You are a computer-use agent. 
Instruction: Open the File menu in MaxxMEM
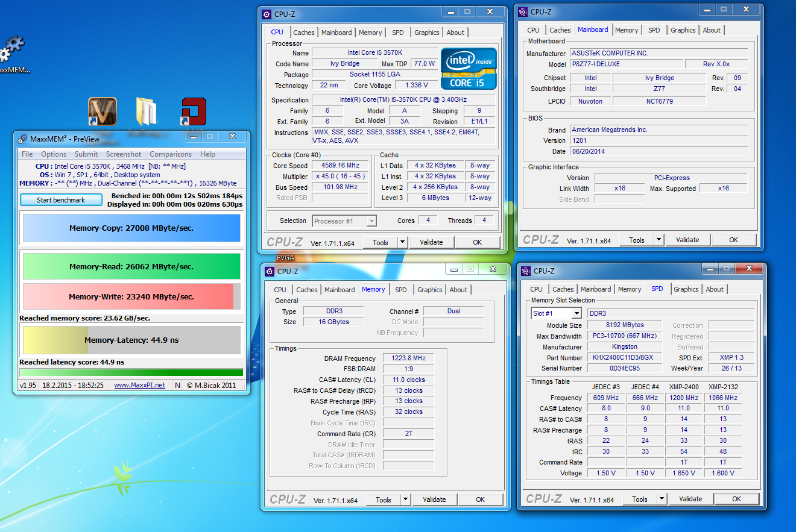coord(27,154)
